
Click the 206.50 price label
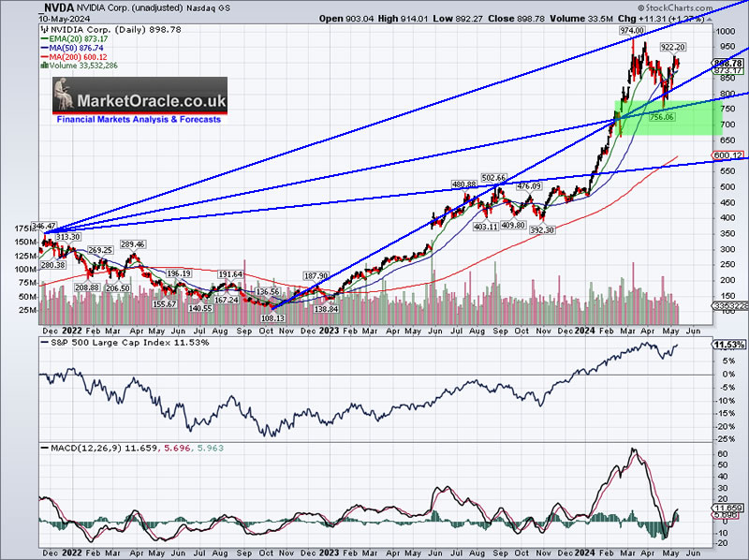pyautogui.click(x=118, y=288)
